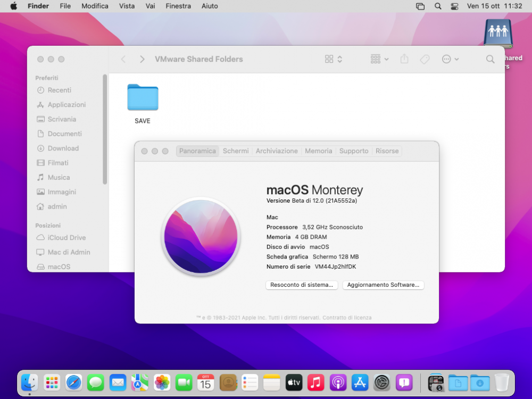Switch to the Archiviazione tab
The width and height of the screenshot is (532, 399).
click(277, 151)
